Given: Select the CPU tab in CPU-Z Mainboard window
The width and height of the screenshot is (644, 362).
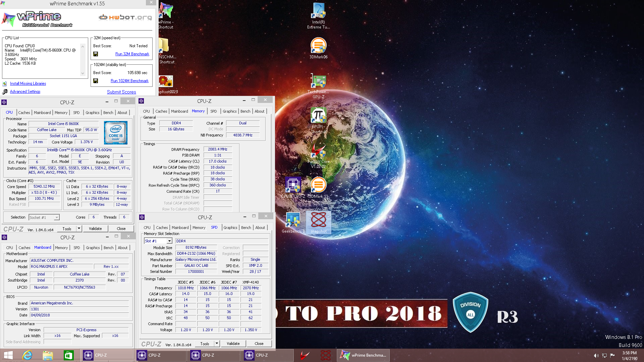Looking at the screenshot, I should click(x=10, y=248).
